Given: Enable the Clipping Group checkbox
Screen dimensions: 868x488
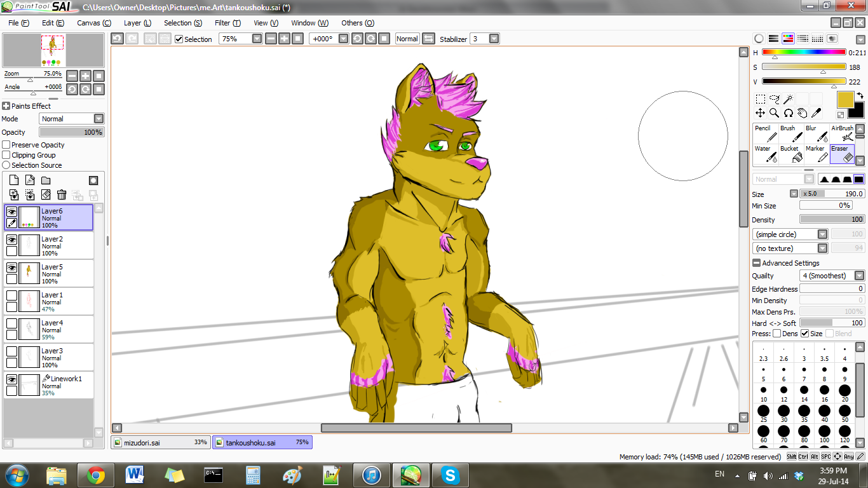Looking at the screenshot, I should tap(6, 155).
